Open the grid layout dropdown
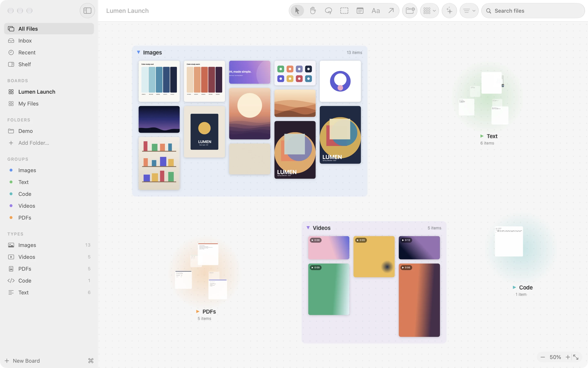The height and width of the screenshot is (368, 588). pyautogui.click(x=429, y=11)
